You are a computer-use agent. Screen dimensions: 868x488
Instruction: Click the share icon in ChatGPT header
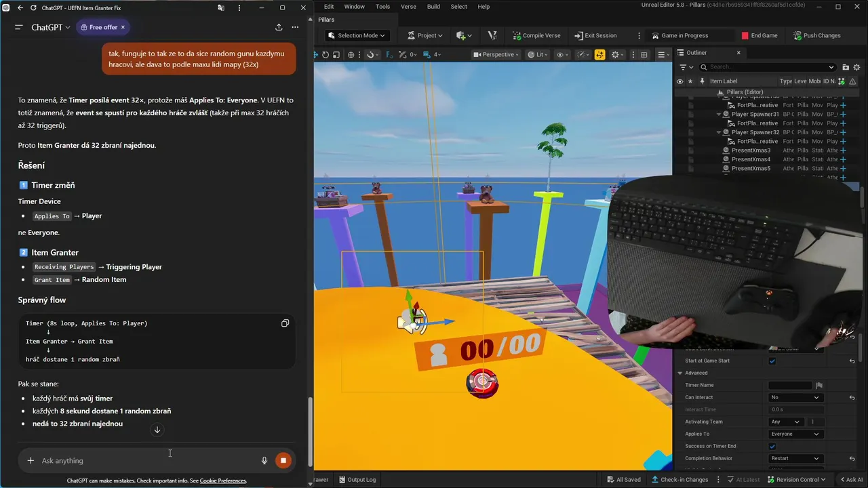279,27
